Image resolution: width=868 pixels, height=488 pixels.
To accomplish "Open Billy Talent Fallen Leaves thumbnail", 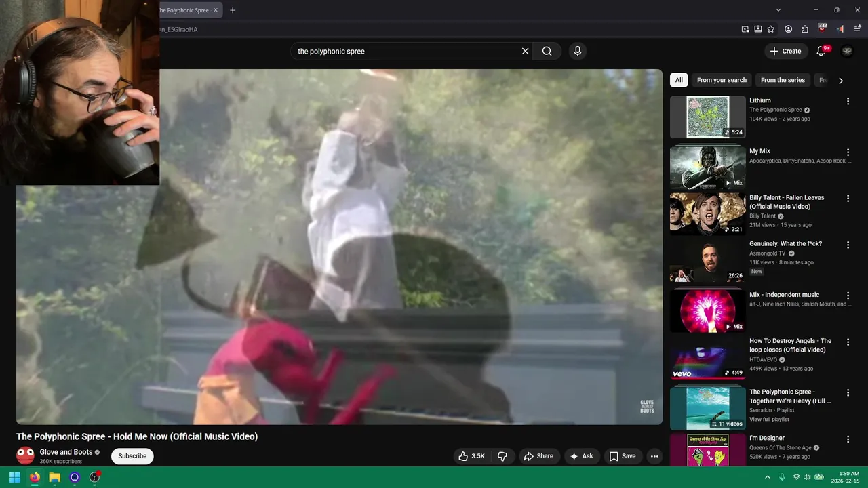I will (x=708, y=214).
